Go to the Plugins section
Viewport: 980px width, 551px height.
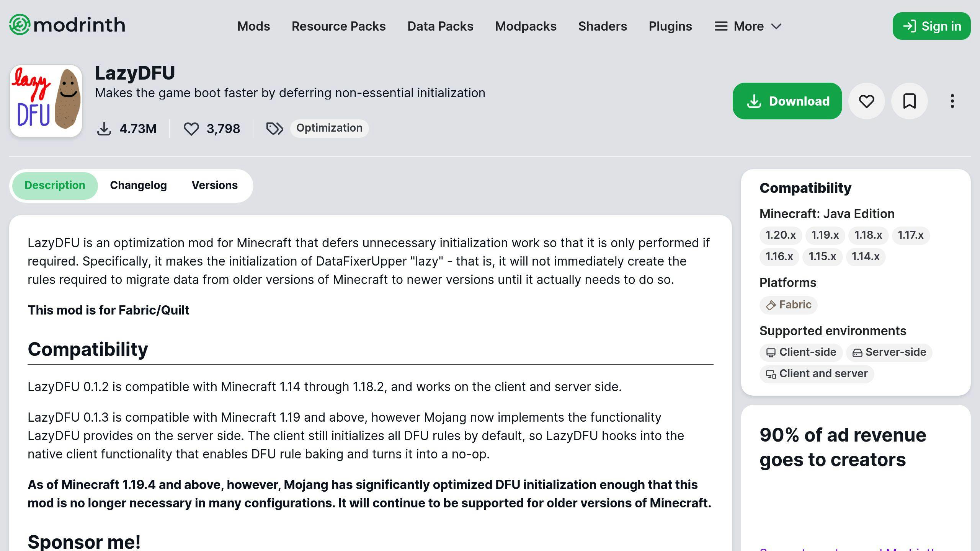coord(670,26)
